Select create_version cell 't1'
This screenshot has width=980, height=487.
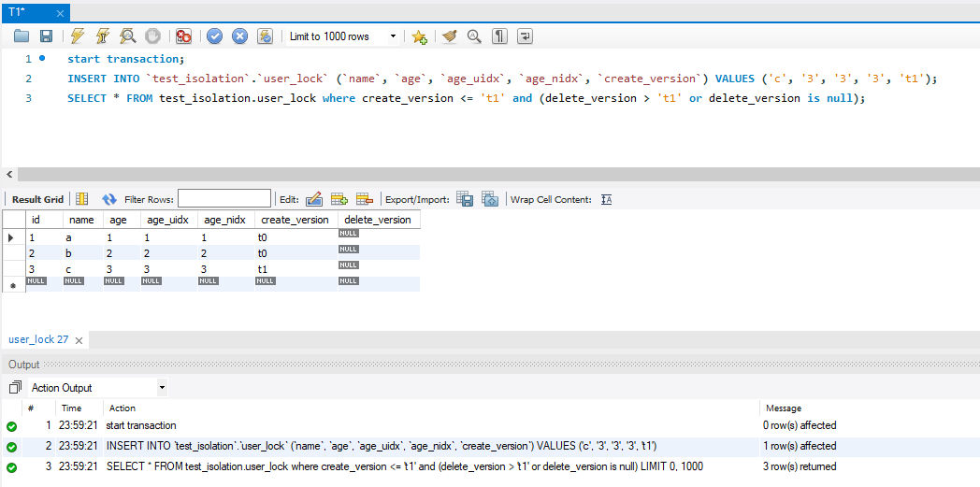(x=296, y=268)
